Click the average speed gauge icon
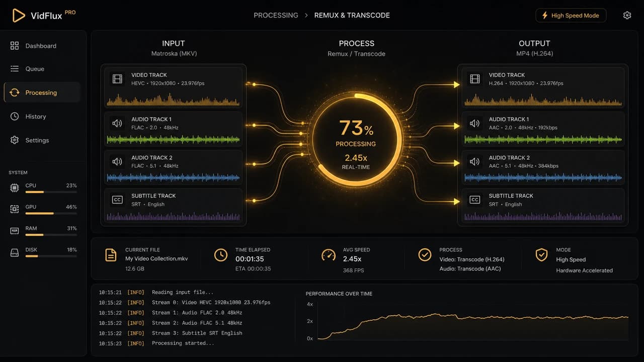The height and width of the screenshot is (362, 644). click(x=329, y=255)
